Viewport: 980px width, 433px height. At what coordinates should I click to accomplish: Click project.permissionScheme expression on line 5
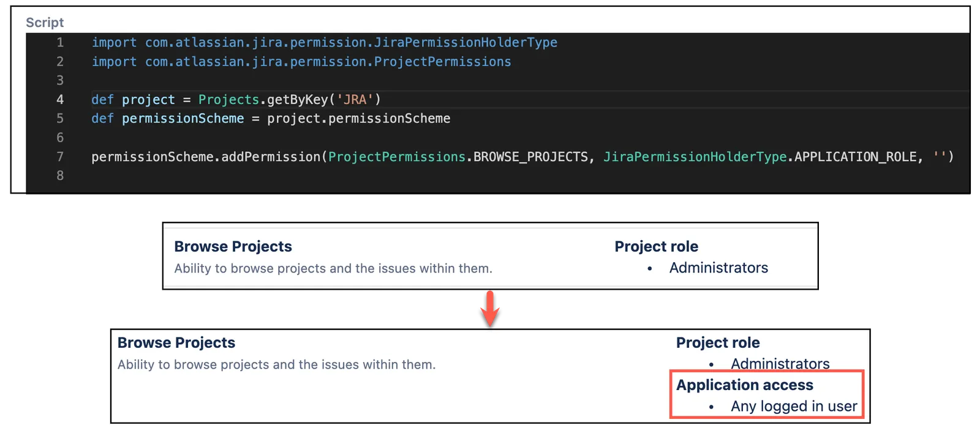tap(358, 119)
